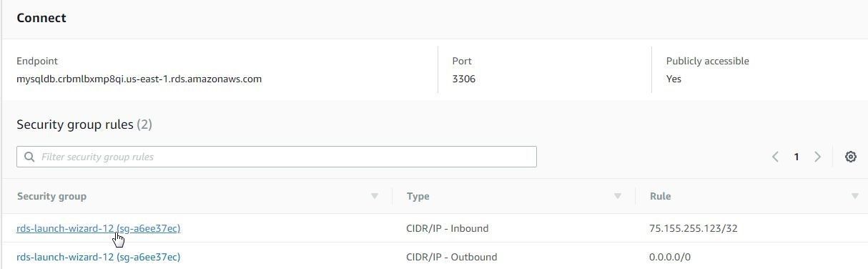Sort by Type column arrow

coord(617,196)
